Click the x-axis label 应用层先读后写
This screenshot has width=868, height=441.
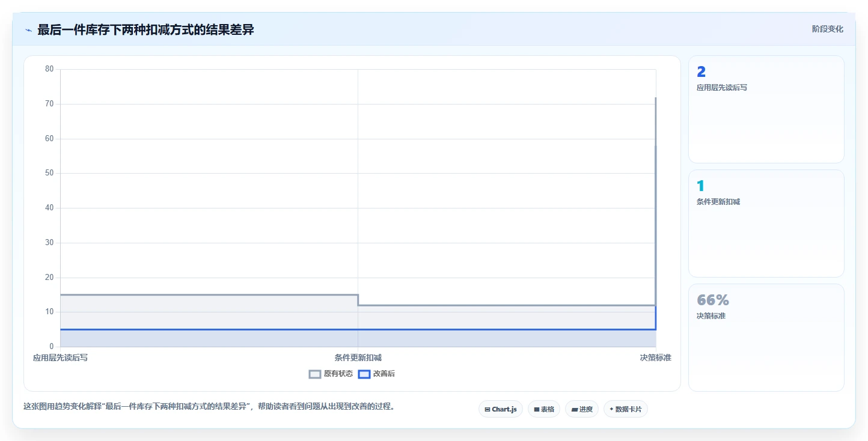click(60, 357)
